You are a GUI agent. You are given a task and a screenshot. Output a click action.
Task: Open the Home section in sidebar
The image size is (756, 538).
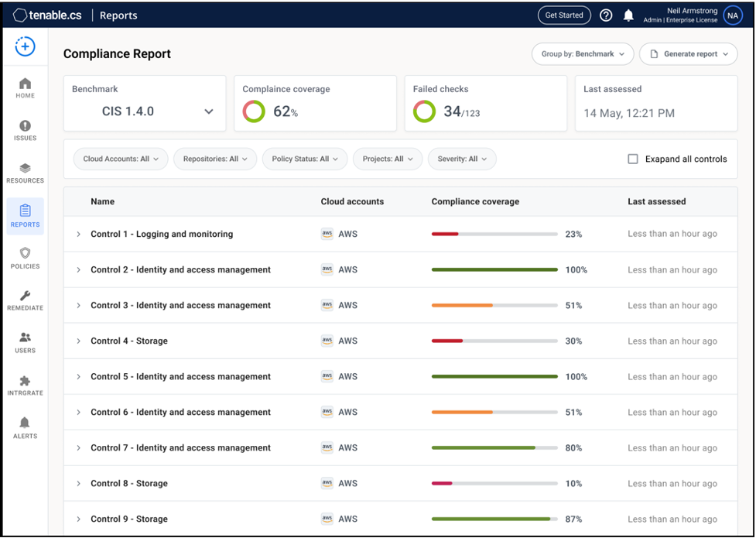click(25, 87)
